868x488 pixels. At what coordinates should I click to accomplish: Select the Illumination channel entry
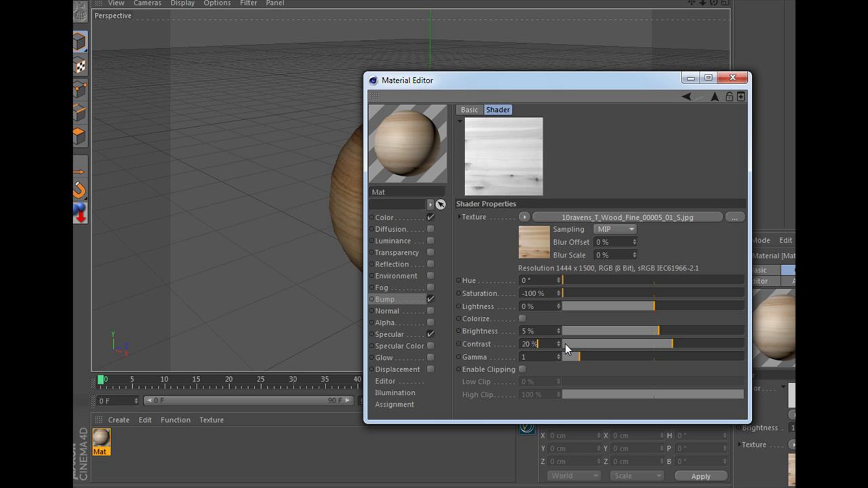[x=395, y=393]
